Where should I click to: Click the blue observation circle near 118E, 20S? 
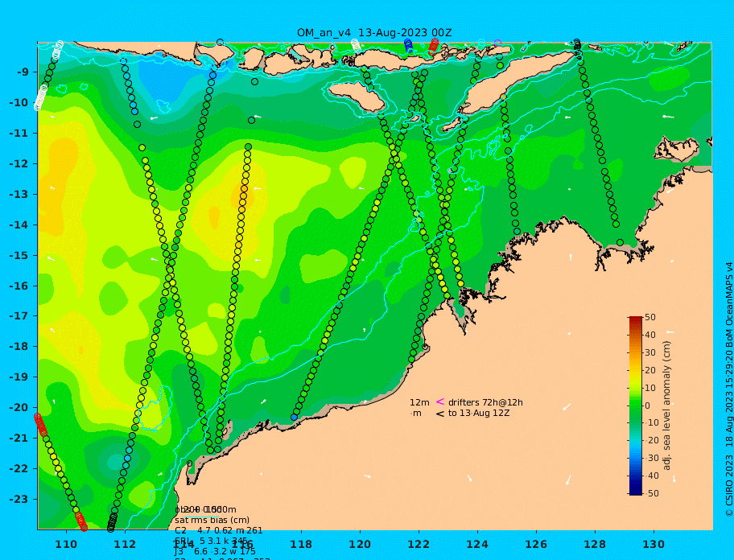click(x=294, y=418)
